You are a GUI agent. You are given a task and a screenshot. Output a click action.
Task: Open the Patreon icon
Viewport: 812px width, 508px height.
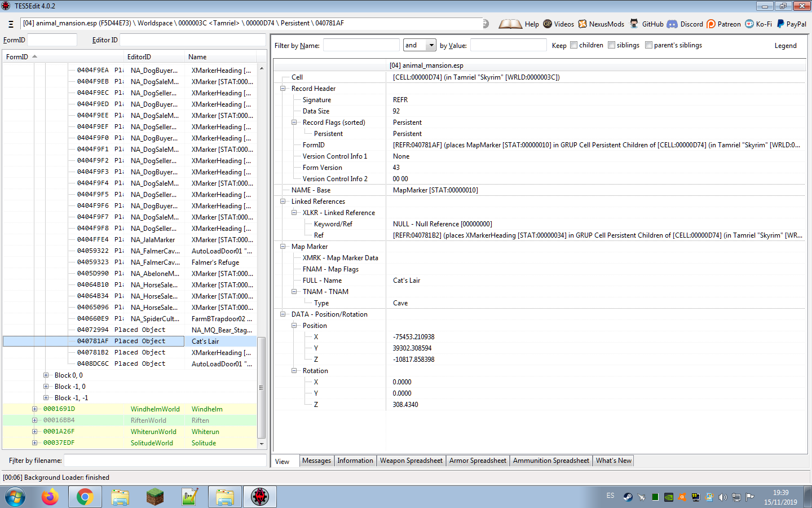(x=711, y=24)
